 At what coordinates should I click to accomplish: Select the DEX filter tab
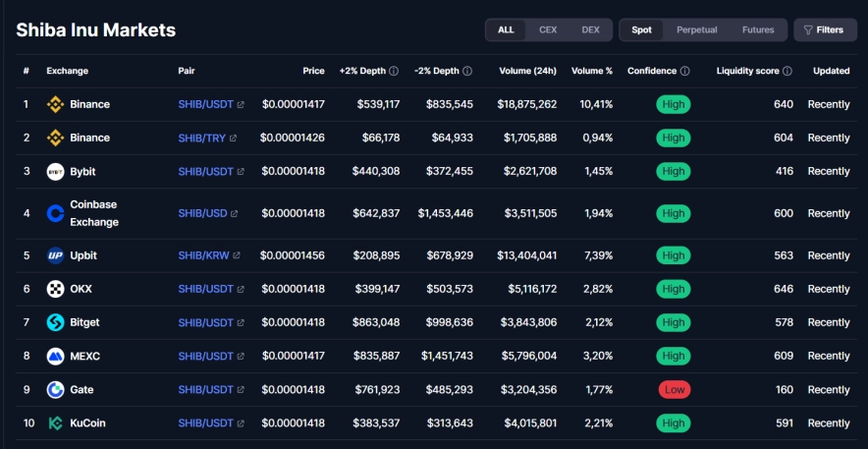point(590,29)
